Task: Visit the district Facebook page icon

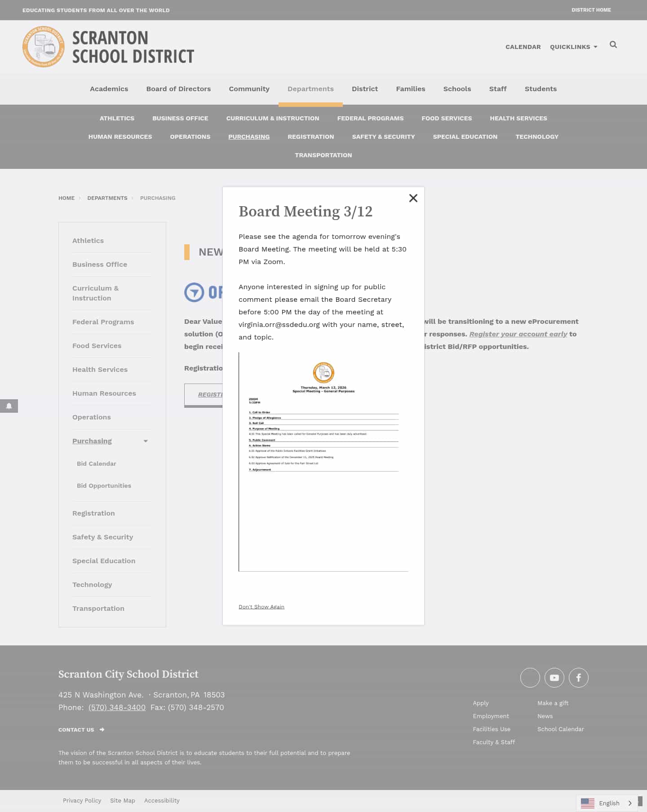Action: click(578, 678)
